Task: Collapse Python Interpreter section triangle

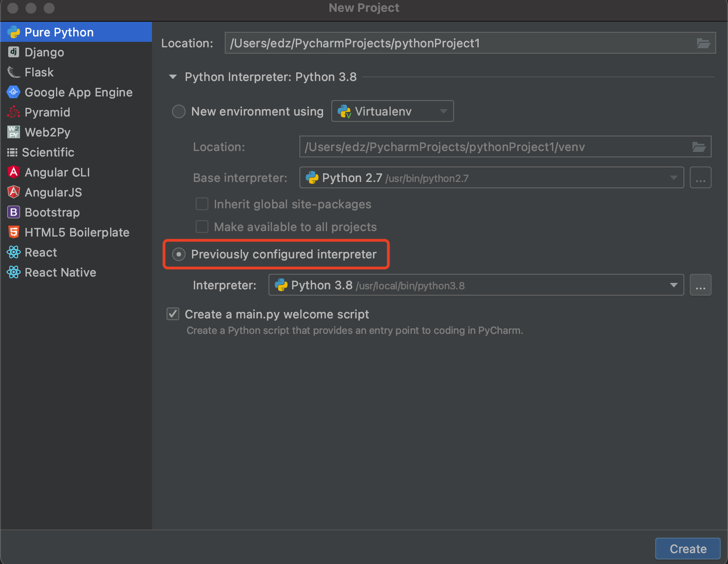Action: tap(173, 77)
